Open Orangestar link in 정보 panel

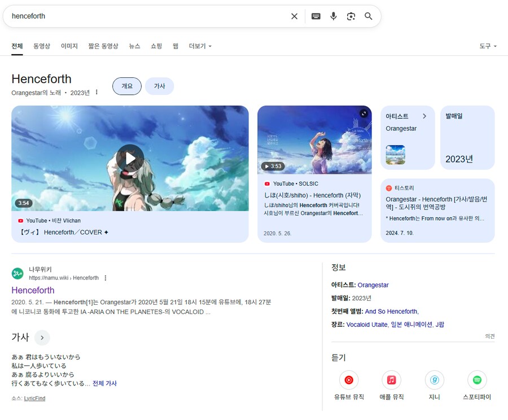point(373,285)
